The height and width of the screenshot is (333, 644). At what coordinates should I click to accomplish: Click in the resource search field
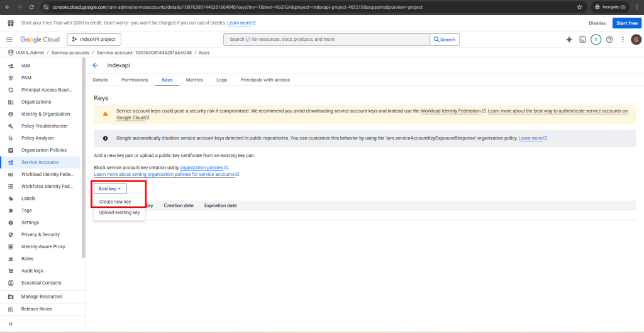327,40
